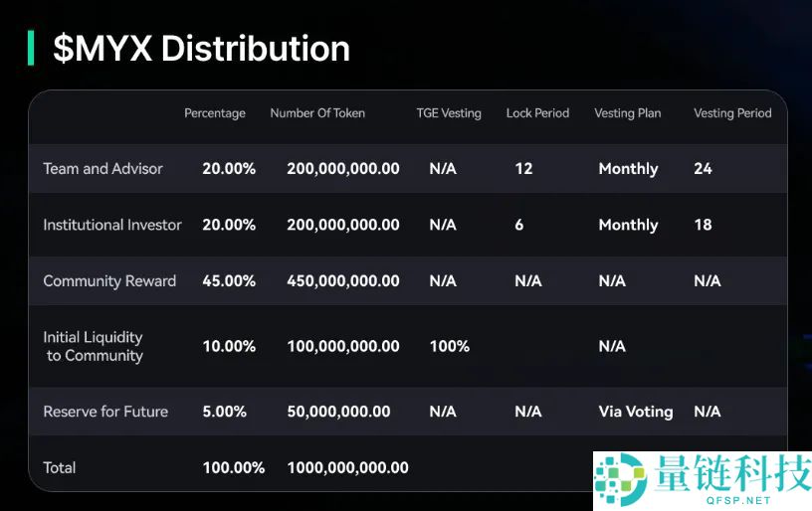Select the Institutional Investor row label
Viewport: 812px width, 511px height.
(112, 225)
